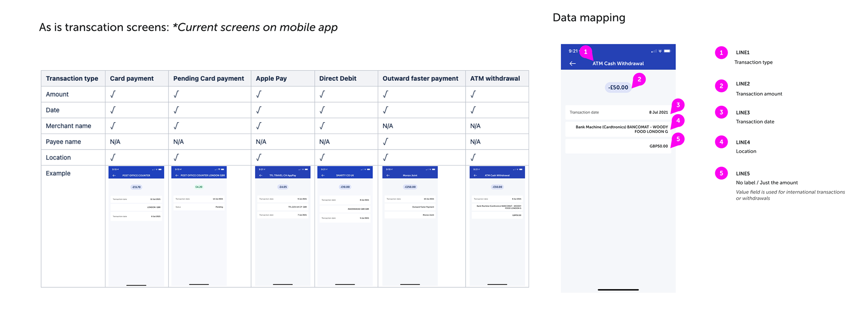Click the Merchant name checkmark under Direct Debit
868x309 pixels.
(322, 126)
